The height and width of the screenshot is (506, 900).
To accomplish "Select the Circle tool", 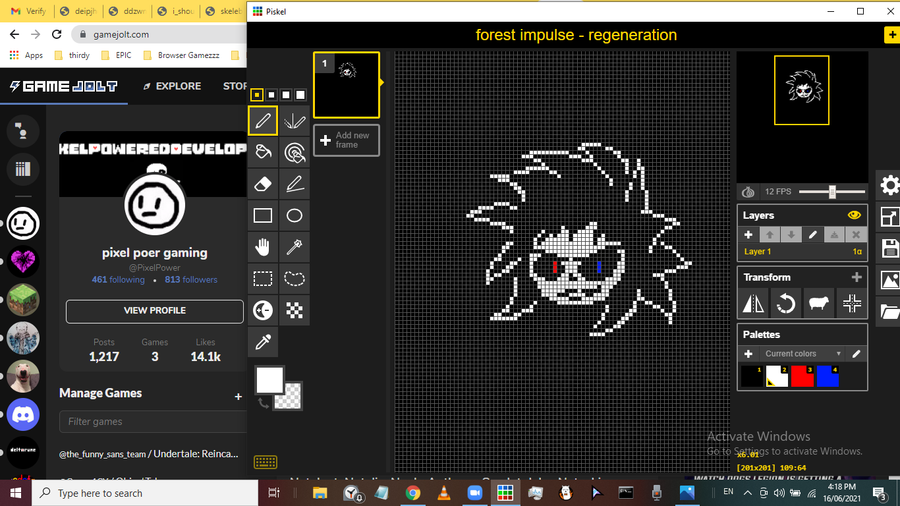I will pos(294,216).
